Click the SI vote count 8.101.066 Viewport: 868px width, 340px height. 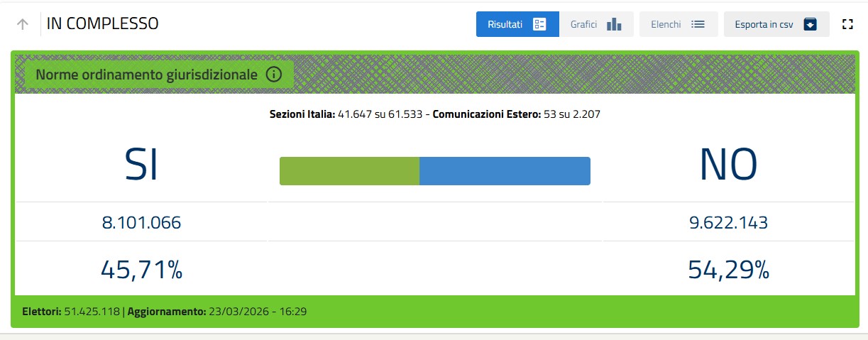click(141, 223)
